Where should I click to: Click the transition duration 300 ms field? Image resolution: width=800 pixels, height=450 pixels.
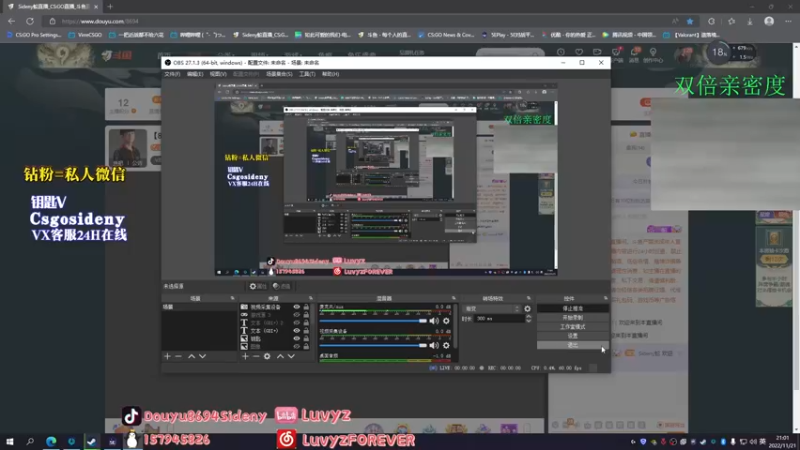coord(499,318)
